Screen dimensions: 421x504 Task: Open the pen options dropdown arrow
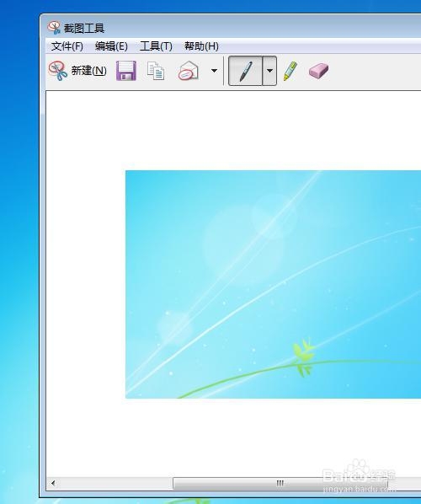pyautogui.click(x=269, y=71)
